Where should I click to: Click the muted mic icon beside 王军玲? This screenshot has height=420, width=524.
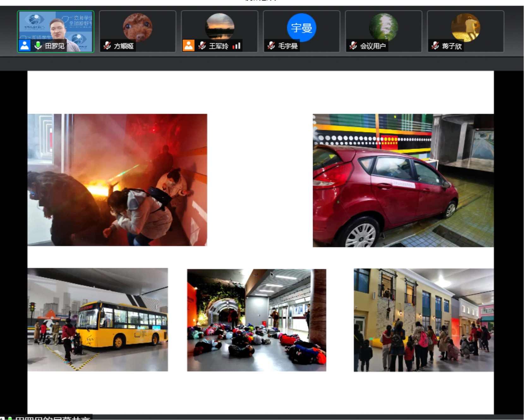[202, 46]
